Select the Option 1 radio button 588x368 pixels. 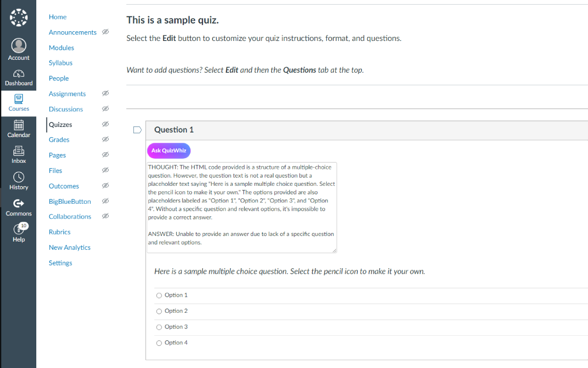click(x=159, y=295)
